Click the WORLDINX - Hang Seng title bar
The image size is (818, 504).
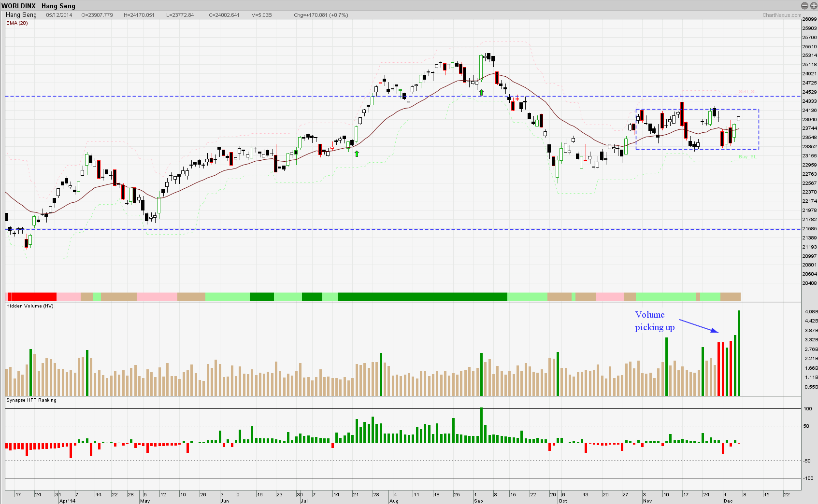click(39, 6)
